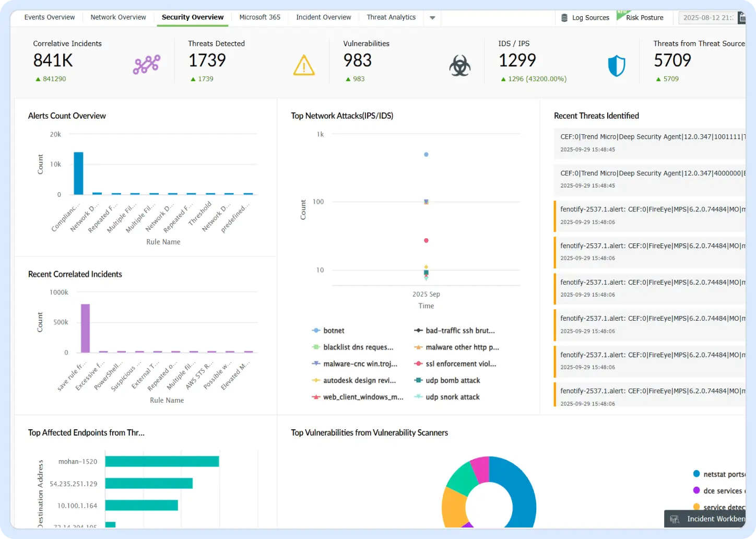756x539 pixels.
Task: Click the Log Sources database icon
Action: [564, 18]
